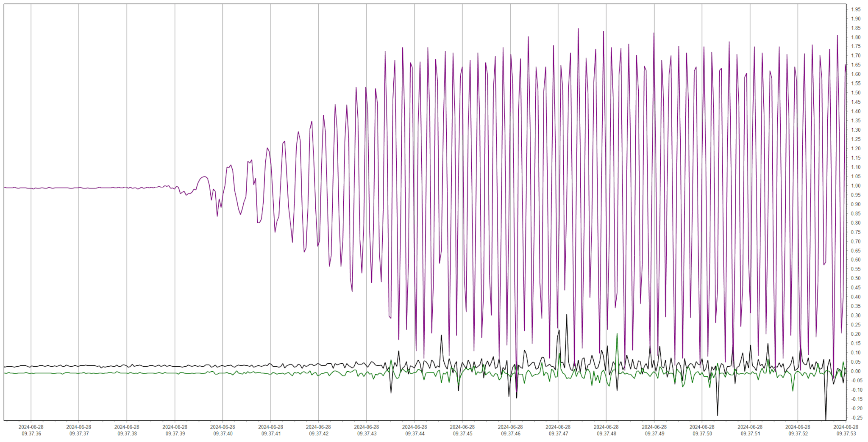Click the 09:37:43 time axis label
The width and height of the screenshot is (868, 442).
click(367, 431)
